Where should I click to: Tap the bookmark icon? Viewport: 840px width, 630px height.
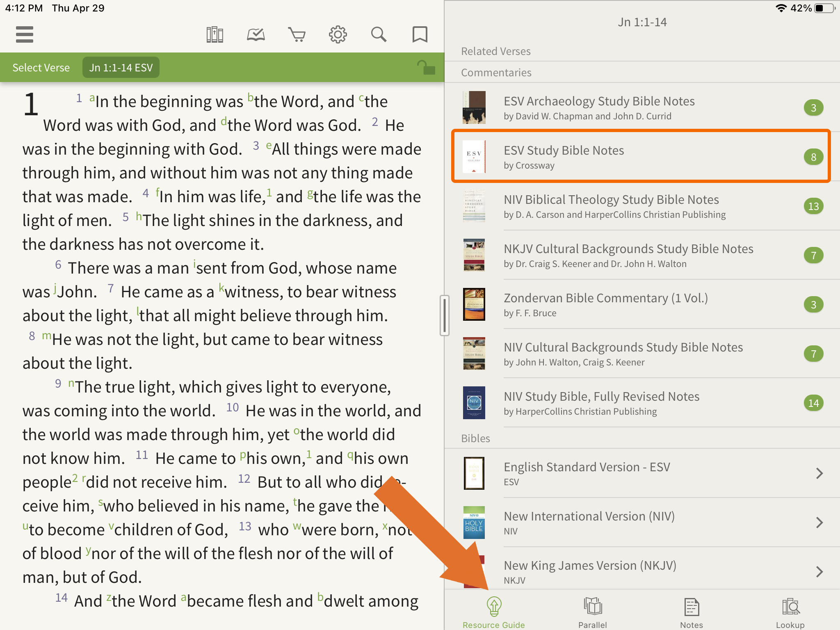[420, 34]
